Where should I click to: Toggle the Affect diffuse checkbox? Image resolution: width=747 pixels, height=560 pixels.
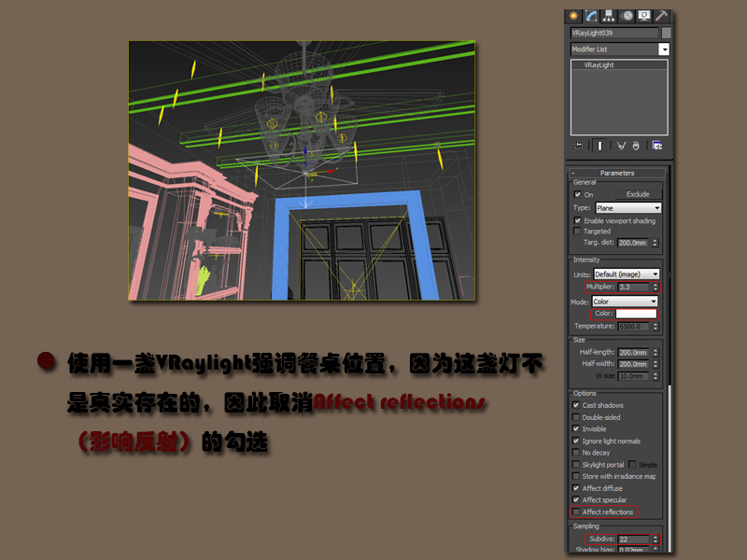576,488
